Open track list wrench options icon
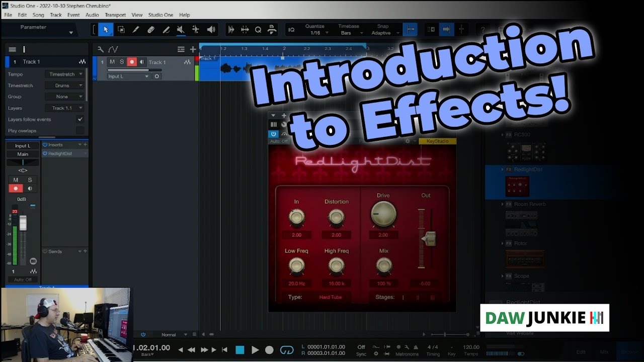644x362 pixels. (100, 49)
